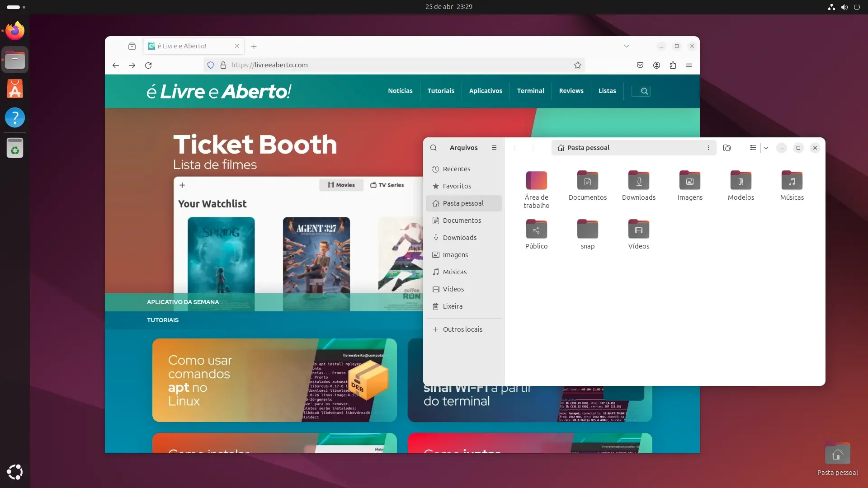Open the path bar three-dot menu

(708, 148)
